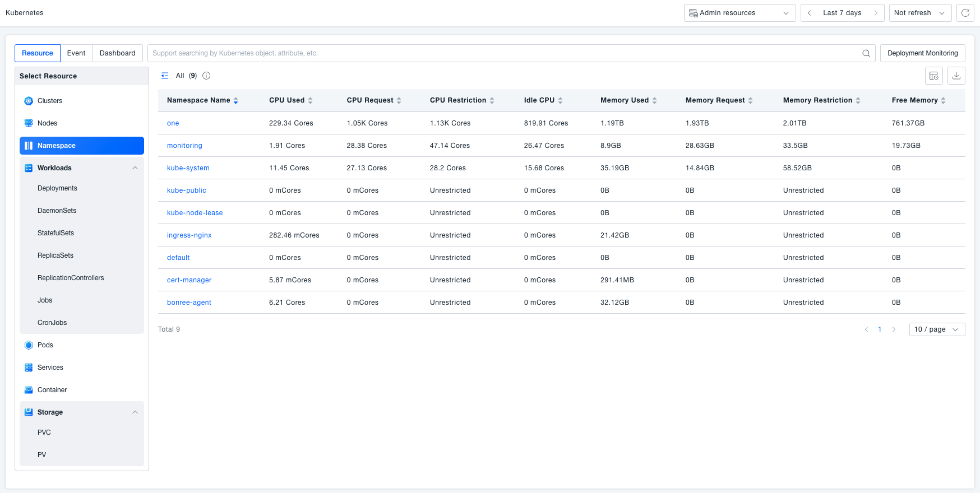Click the download export icon
This screenshot has height=493, width=980.
pos(956,76)
